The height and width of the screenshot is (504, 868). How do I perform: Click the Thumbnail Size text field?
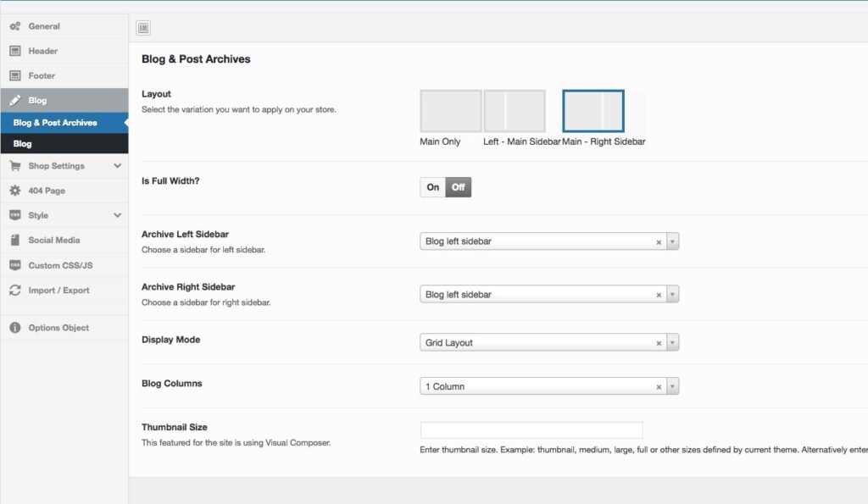(531, 430)
